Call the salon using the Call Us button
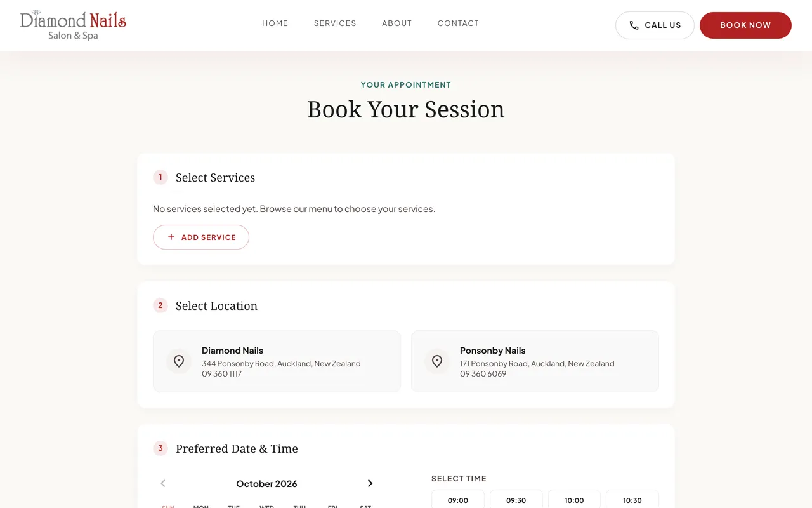Image resolution: width=812 pixels, height=508 pixels. click(x=655, y=25)
